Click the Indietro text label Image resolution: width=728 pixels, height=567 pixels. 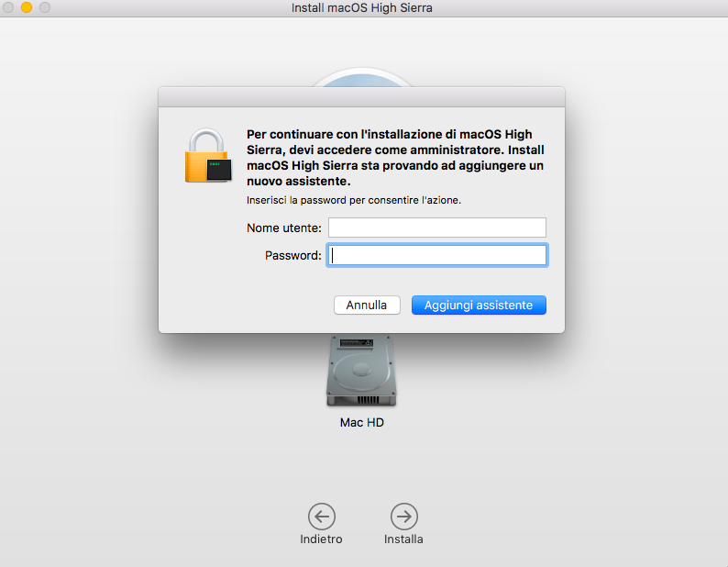click(321, 539)
